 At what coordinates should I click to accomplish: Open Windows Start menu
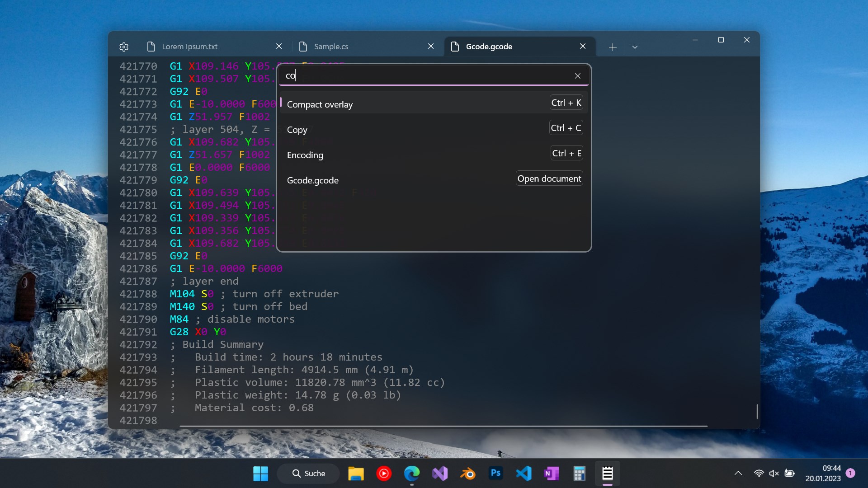tap(260, 473)
